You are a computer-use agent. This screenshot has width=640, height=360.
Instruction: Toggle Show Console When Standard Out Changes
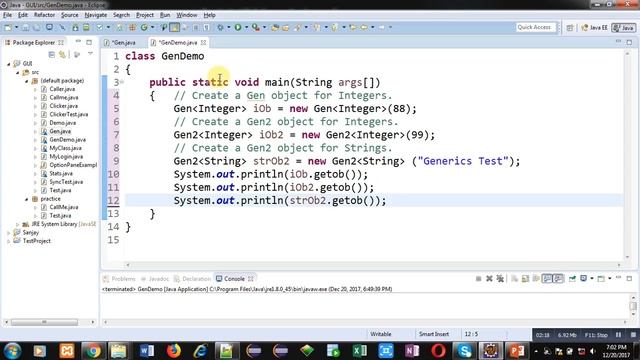[x=547, y=279]
